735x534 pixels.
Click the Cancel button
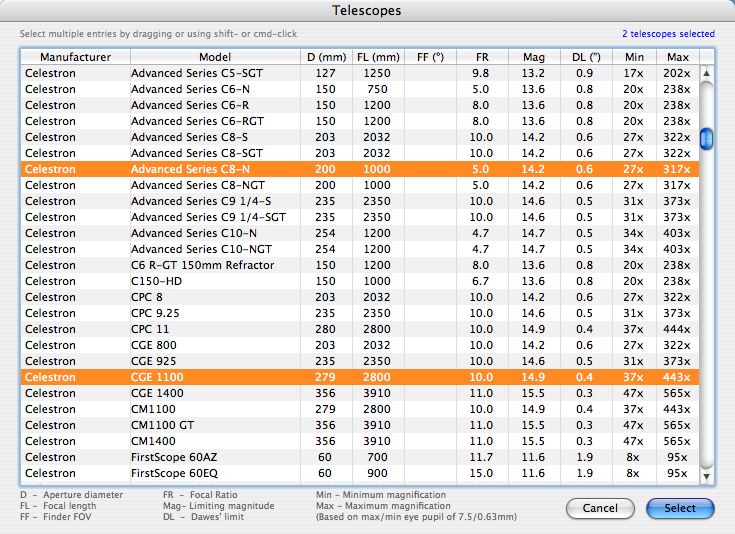[600, 508]
